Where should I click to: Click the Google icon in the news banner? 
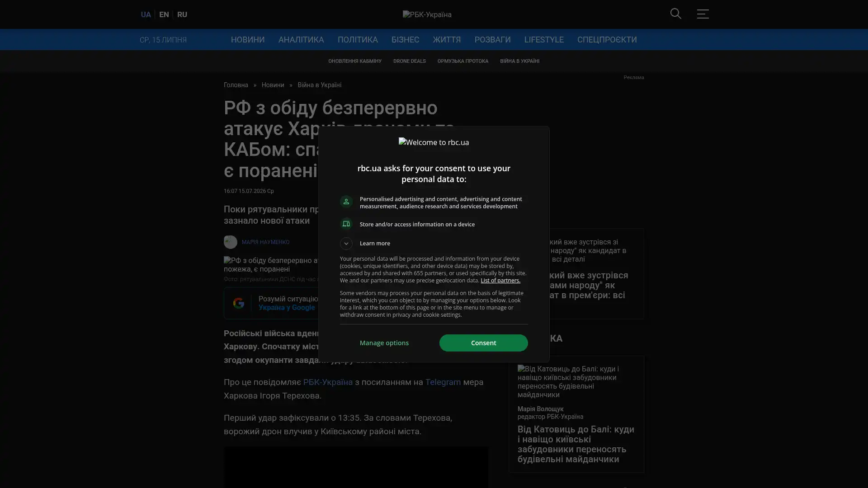point(238,303)
